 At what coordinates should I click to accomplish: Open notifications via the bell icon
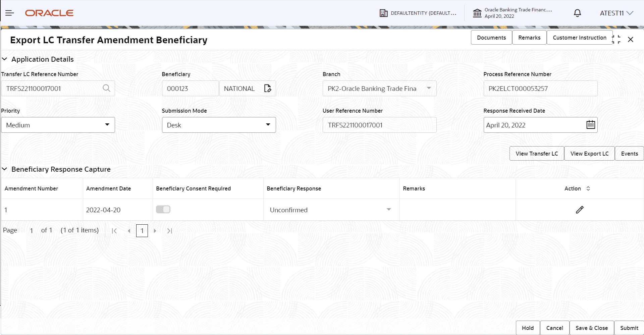point(577,13)
